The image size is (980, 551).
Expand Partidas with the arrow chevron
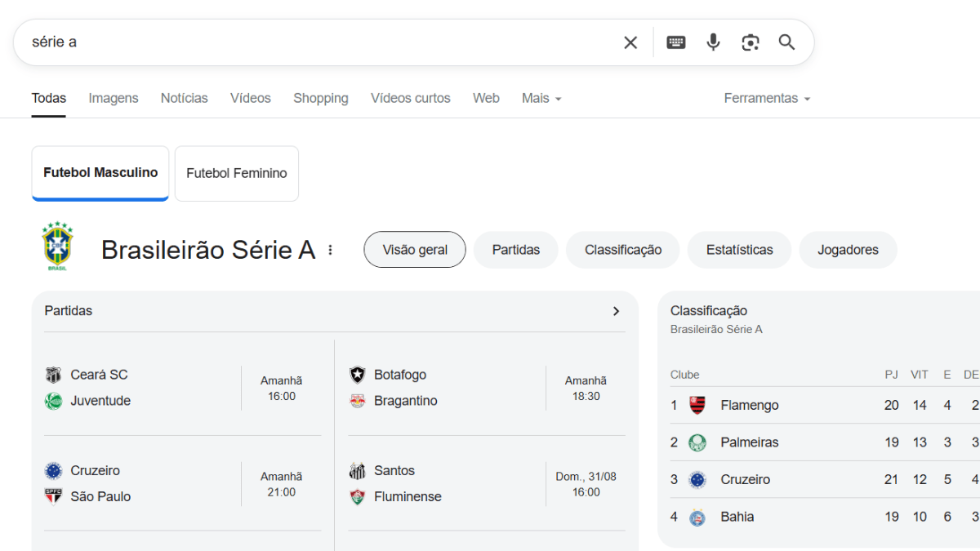click(x=616, y=311)
